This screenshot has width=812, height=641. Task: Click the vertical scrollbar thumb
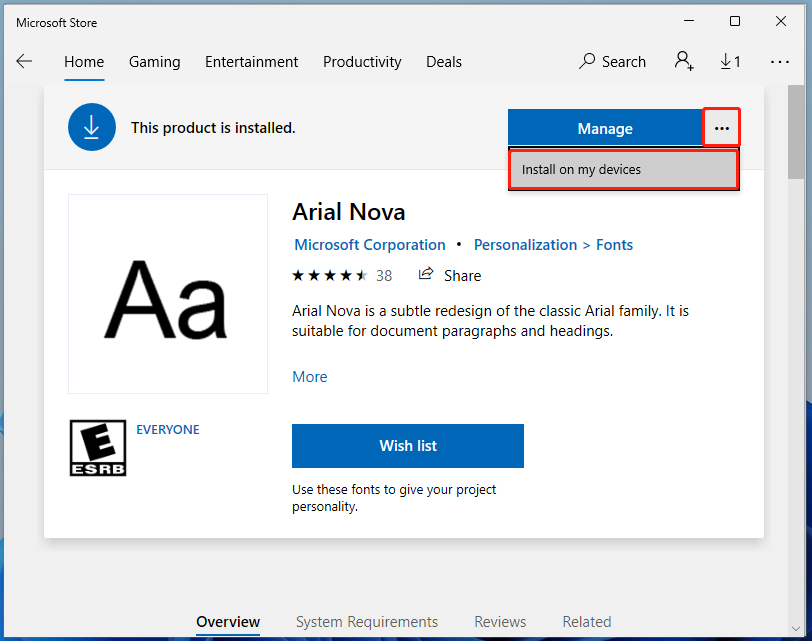(x=796, y=132)
